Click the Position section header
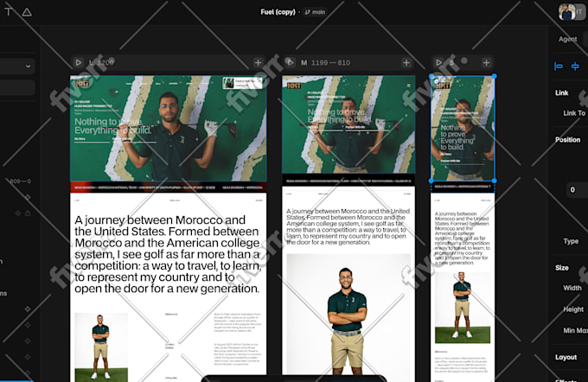The height and width of the screenshot is (382, 588). (x=568, y=139)
